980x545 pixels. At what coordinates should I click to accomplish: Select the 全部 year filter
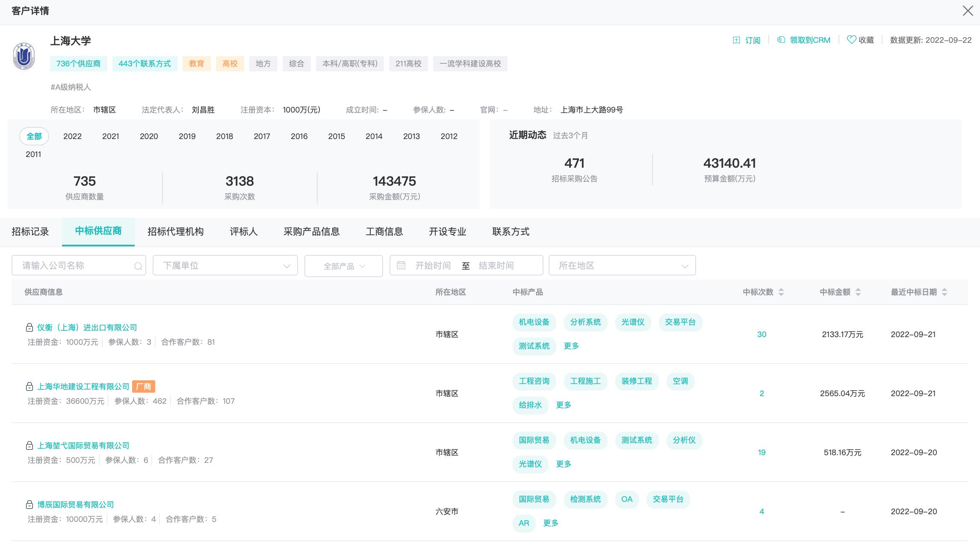[x=34, y=136]
